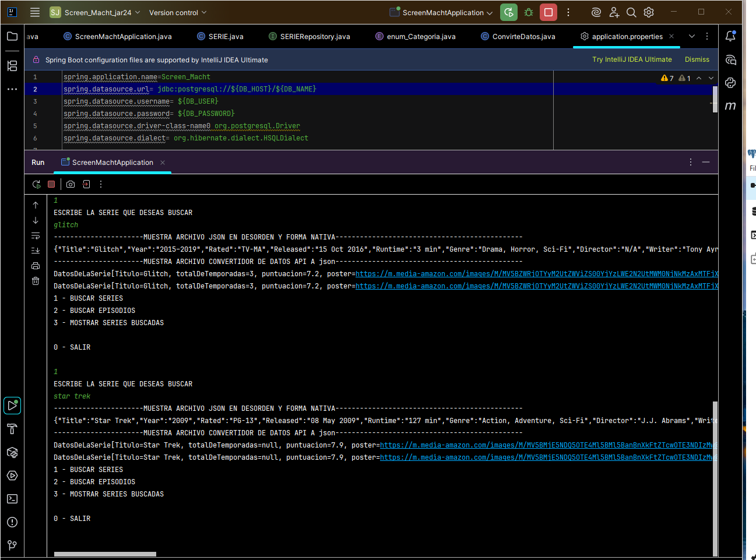Close the application.properties tab
This screenshot has height=560, width=756.
click(x=671, y=36)
